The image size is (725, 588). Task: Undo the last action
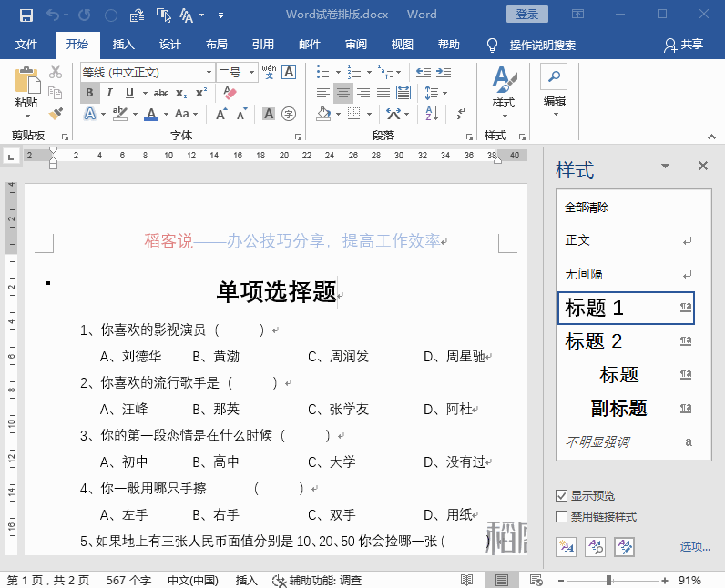[52, 15]
